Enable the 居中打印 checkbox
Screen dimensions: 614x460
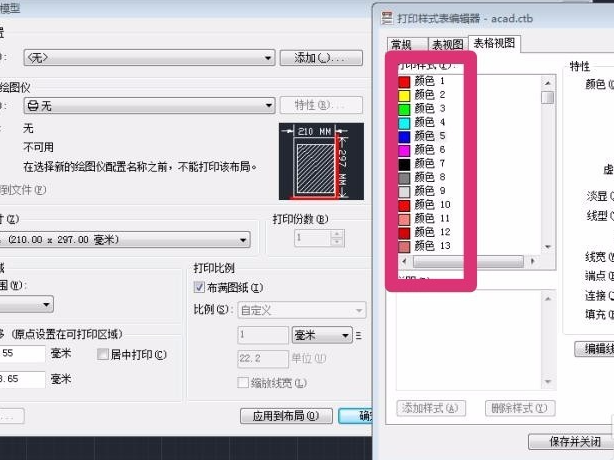[103, 354]
